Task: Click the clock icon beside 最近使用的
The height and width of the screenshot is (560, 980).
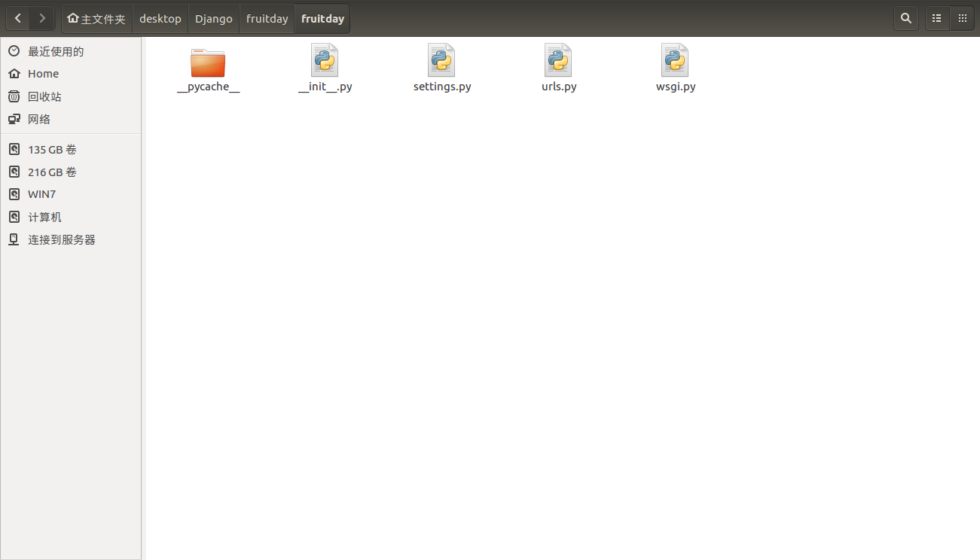Action: click(x=14, y=51)
